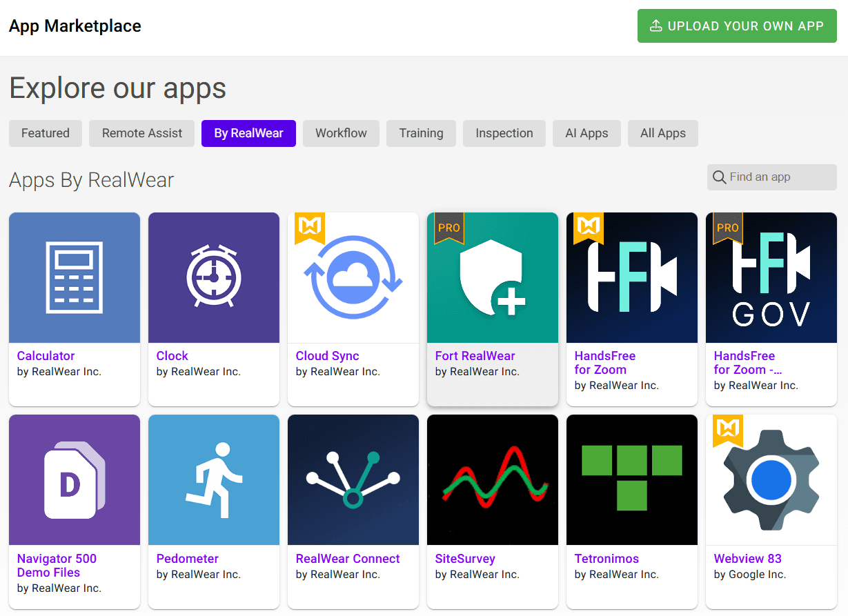
Task: Click the Explore our apps heading
Action: click(x=118, y=88)
